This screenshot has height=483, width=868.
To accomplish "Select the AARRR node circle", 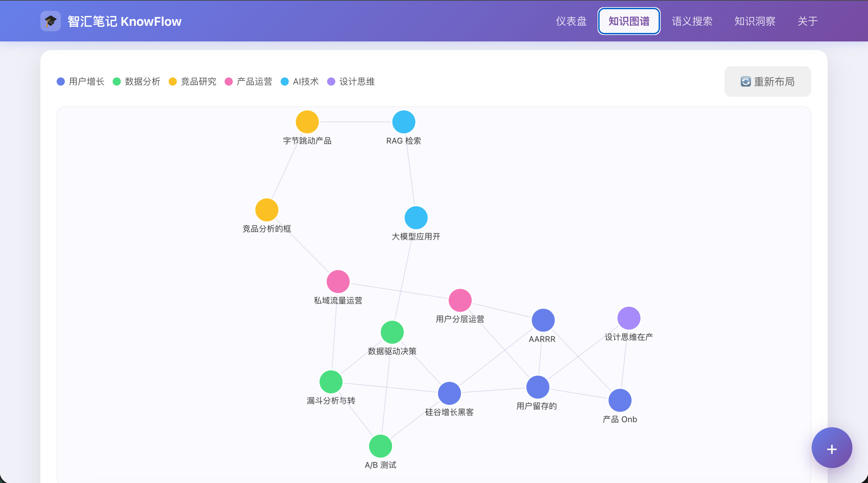I will [x=543, y=320].
